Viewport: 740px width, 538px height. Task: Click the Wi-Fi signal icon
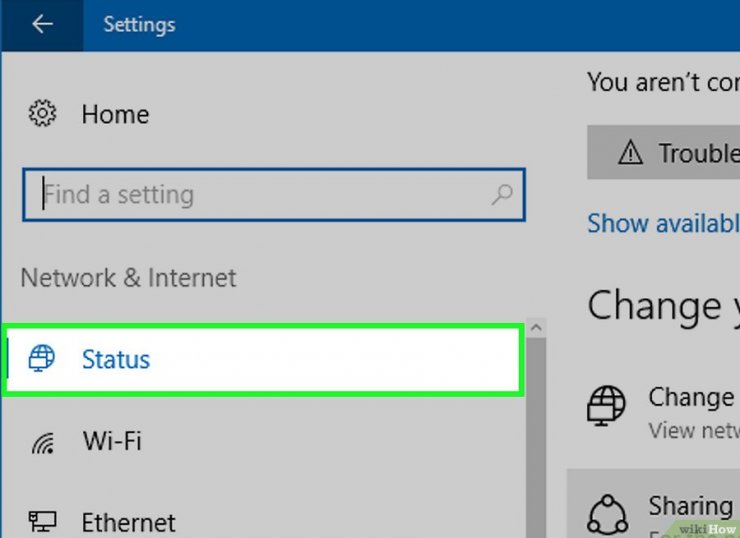[x=42, y=442]
